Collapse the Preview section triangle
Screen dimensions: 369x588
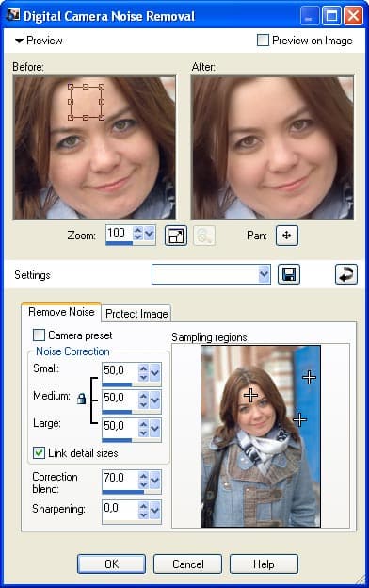(x=19, y=41)
